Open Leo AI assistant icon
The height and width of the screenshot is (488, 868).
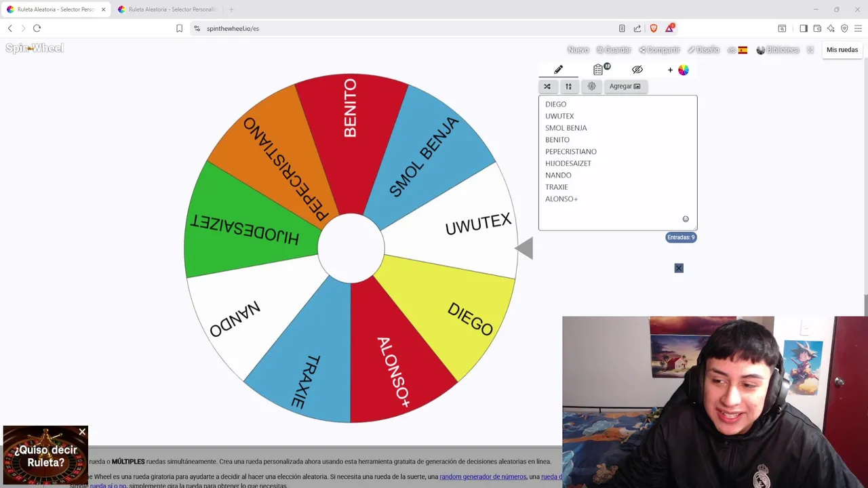coord(831,28)
